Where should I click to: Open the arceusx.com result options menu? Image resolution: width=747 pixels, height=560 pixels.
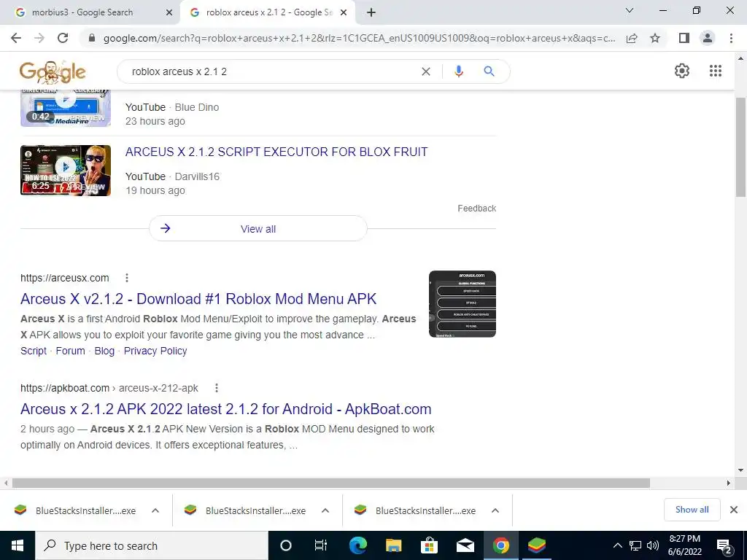point(127,278)
